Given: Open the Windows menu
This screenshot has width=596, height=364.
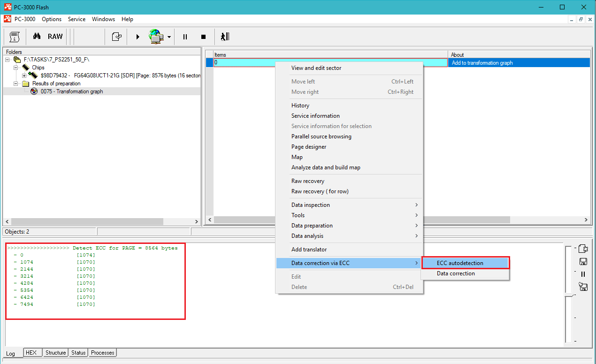Looking at the screenshot, I should pyautogui.click(x=103, y=19).
